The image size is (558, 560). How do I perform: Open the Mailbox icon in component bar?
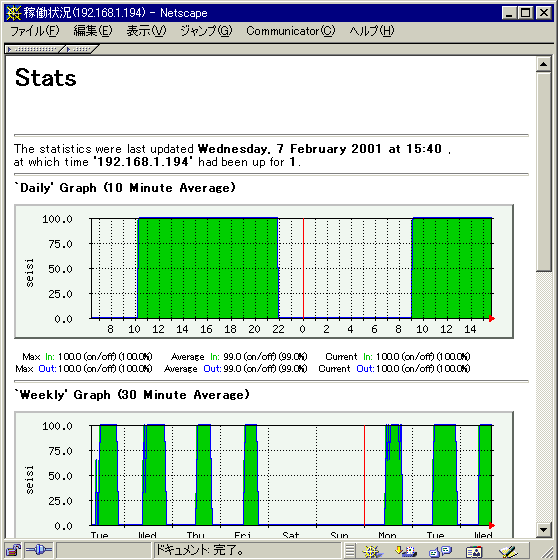406,551
